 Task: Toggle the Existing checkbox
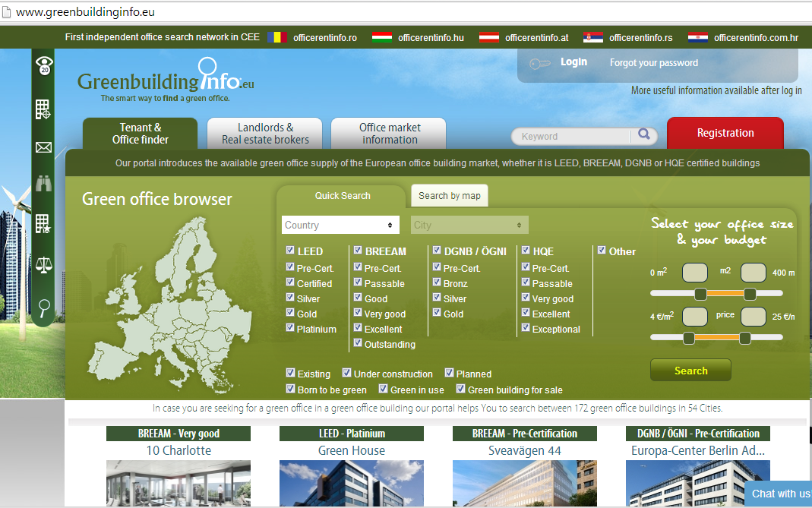tap(290, 372)
